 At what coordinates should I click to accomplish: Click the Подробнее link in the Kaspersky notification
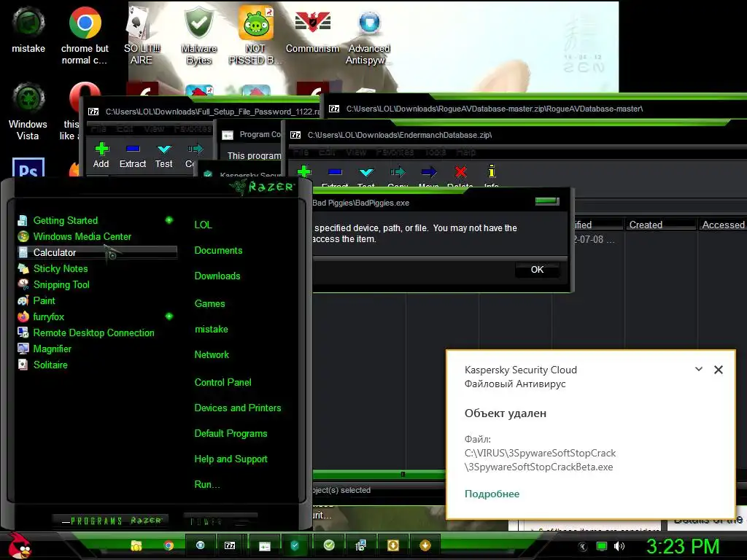[492, 494]
